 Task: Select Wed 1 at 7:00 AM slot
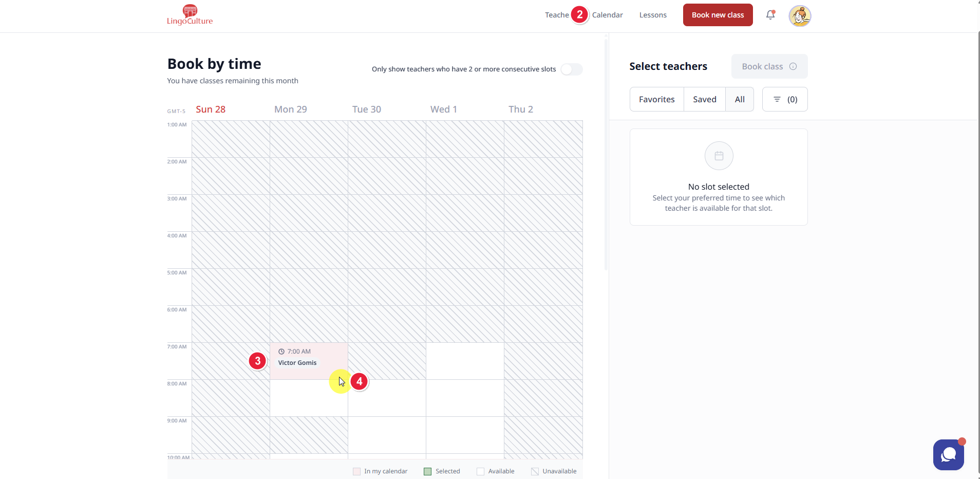click(x=465, y=361)
